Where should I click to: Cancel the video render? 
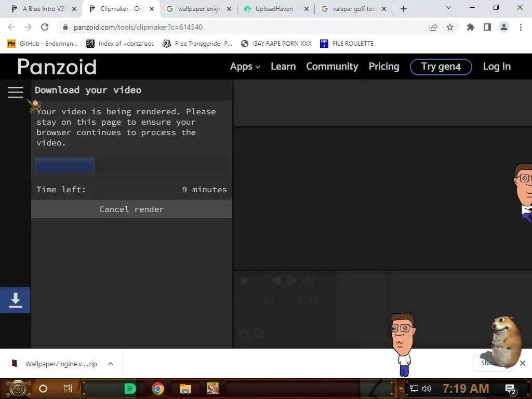click(x=131, y=209)
